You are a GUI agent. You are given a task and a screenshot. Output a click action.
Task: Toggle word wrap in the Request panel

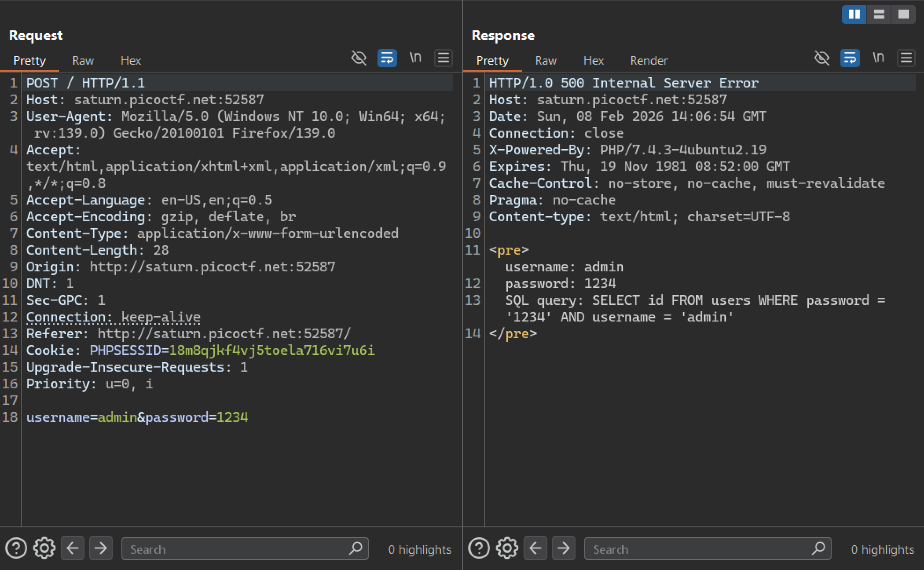click(386, 58)
